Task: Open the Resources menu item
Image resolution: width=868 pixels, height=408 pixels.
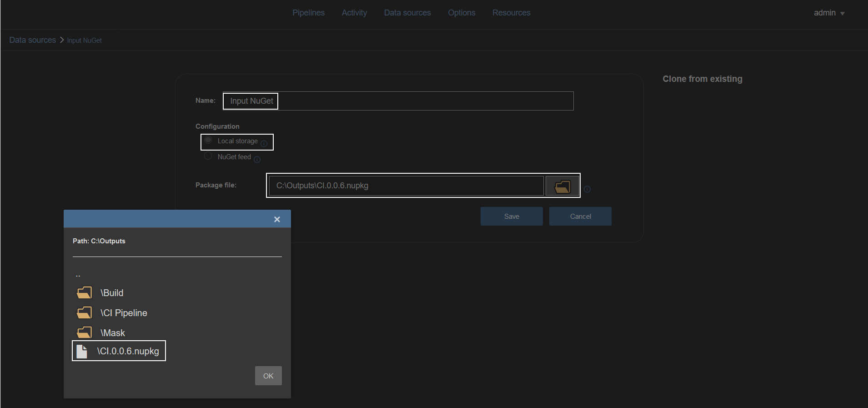Action: coord(511,13)
